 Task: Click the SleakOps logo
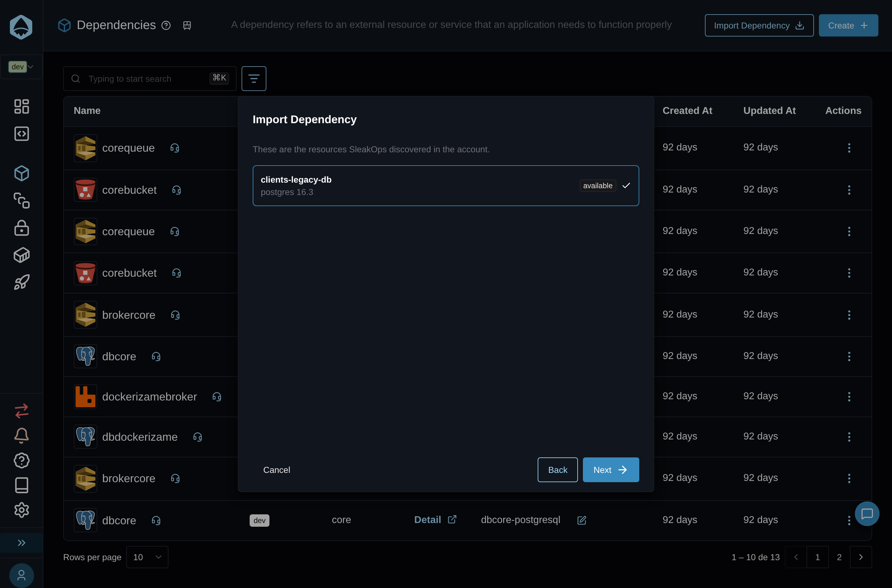(x=21, y=27)
